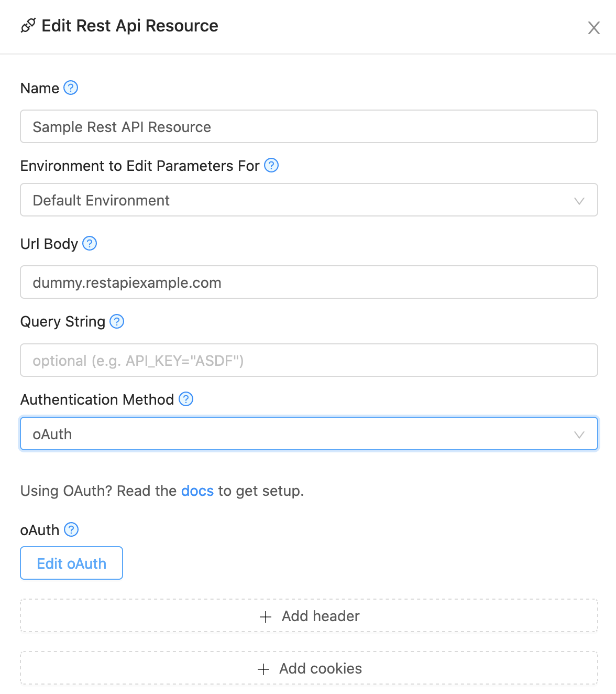Open the Authentication Method oAuth dropdown

(x=309, y=433)
